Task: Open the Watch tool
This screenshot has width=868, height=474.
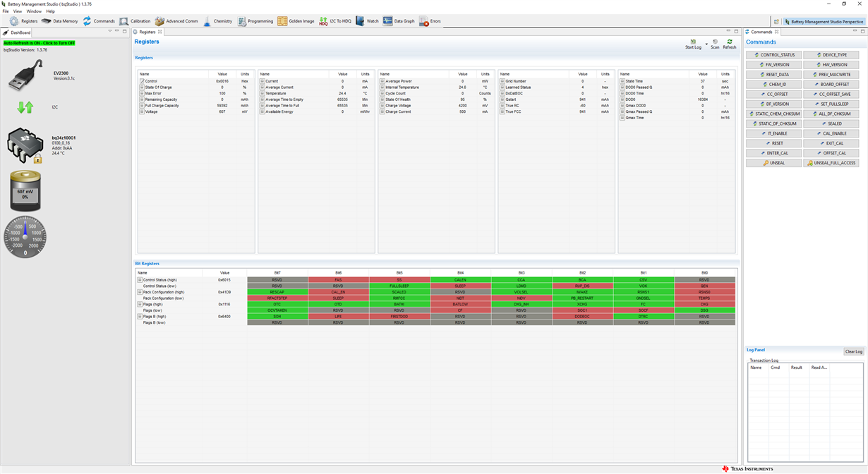Action: point(367,21)
